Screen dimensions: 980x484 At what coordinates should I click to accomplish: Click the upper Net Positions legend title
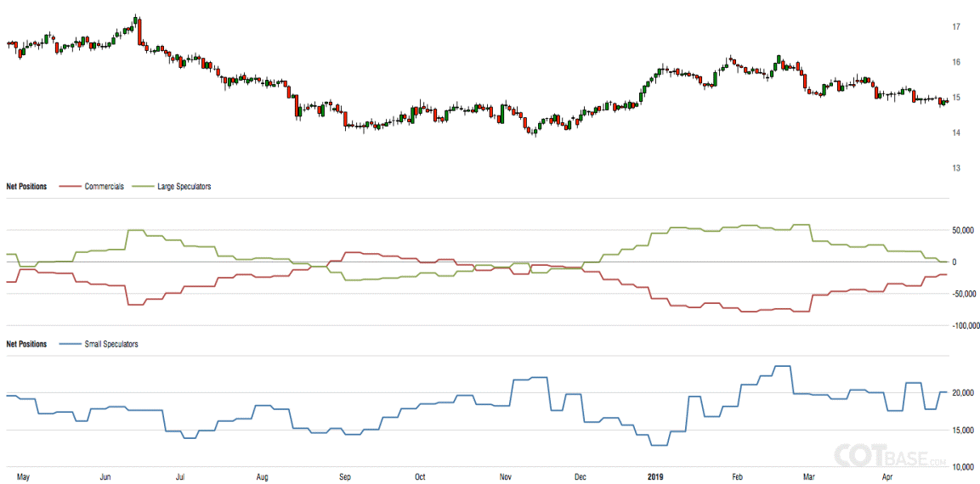[x=26, y=187]
